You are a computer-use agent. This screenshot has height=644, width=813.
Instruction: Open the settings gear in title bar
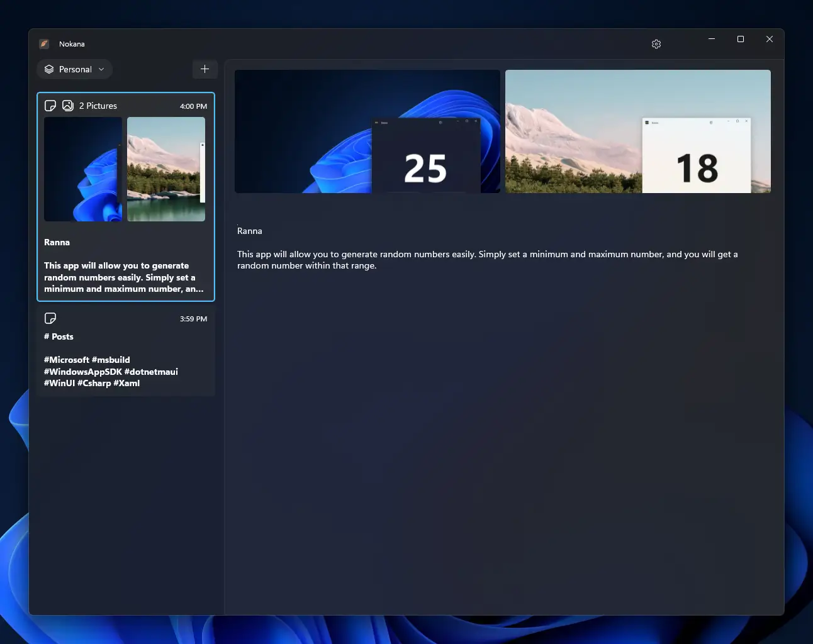[x=656, y=44]
